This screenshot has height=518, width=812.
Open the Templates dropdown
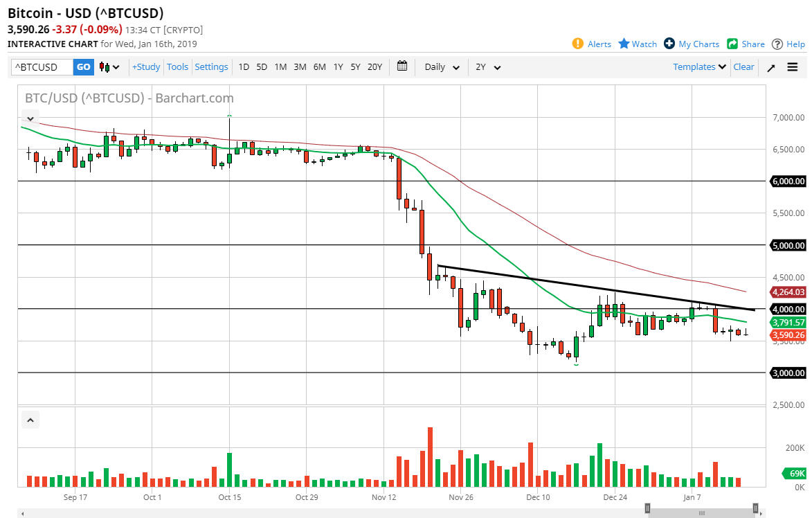point(698,66)
